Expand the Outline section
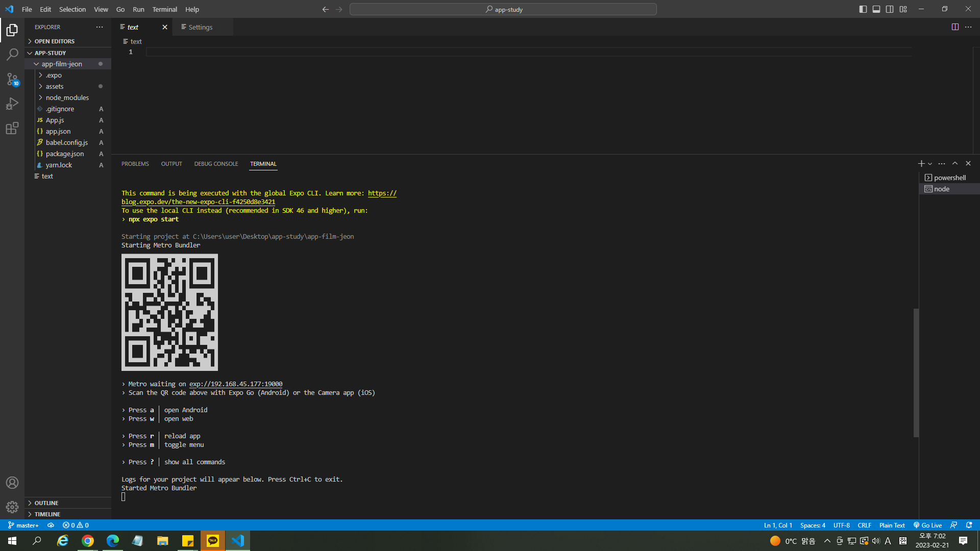The width and height of the screenshot is (980, 551). coord(68,503)
